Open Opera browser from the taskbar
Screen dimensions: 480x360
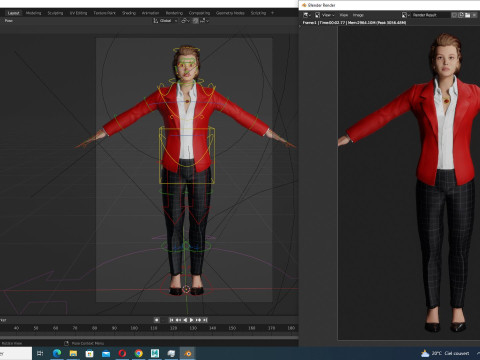[122, 353]
